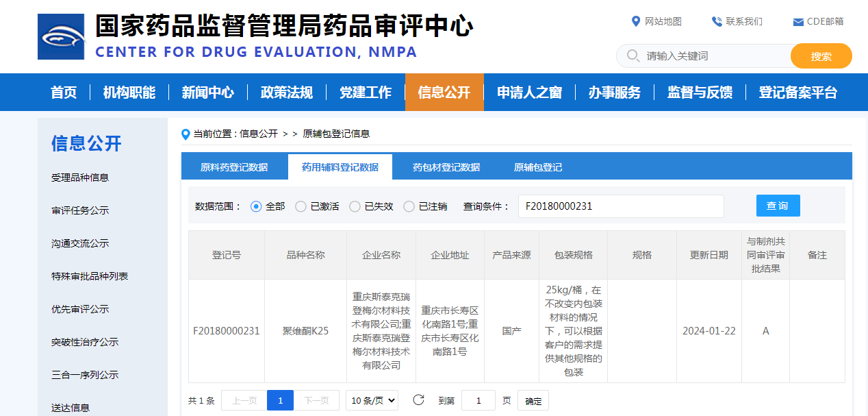Select the 全部 data range radio button

pos(256,206)
